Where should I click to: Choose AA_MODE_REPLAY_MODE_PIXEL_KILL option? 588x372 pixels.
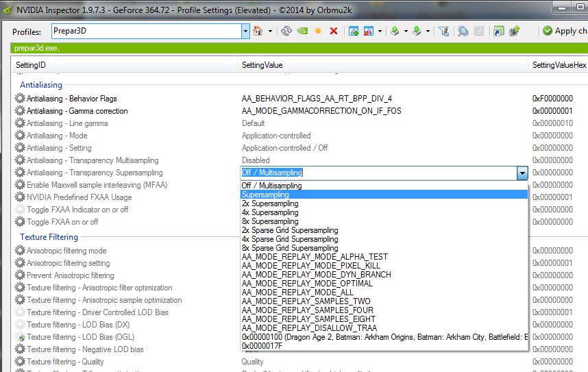[x=384, y=266]
